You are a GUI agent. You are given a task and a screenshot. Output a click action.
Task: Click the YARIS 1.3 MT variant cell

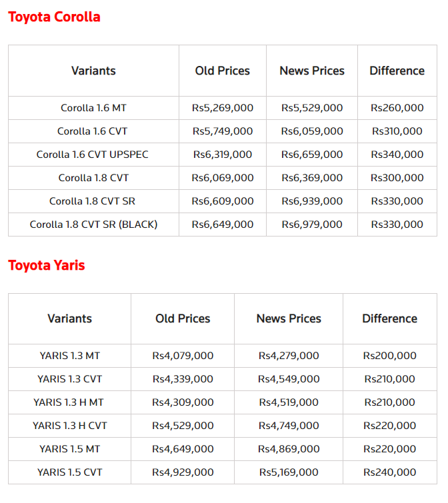tap(69, 356)
